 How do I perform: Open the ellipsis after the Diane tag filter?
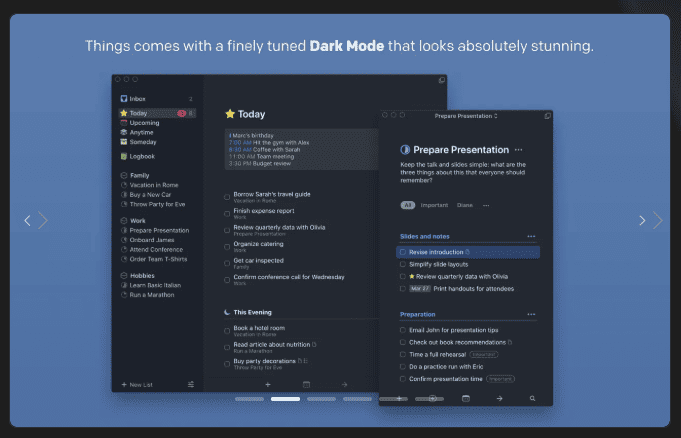[x=486, y=205]
